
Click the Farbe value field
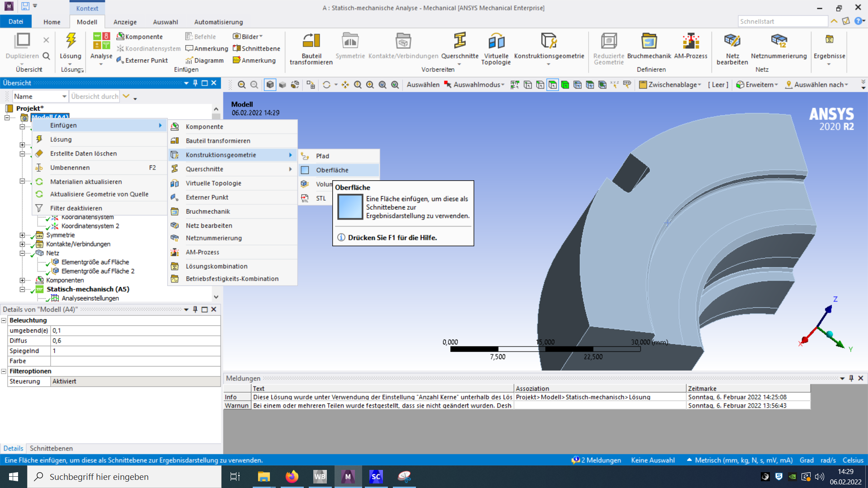coord(135,361)
